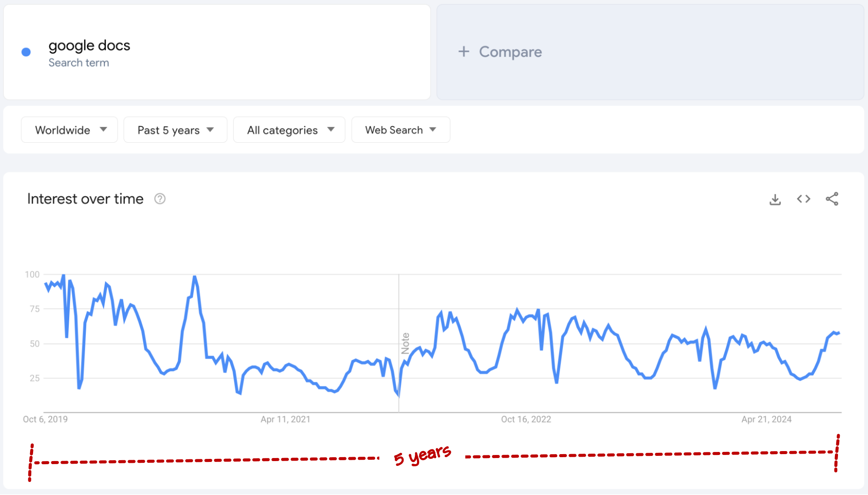Click the Oct 6, 2019 axis label

coord(45,419)
